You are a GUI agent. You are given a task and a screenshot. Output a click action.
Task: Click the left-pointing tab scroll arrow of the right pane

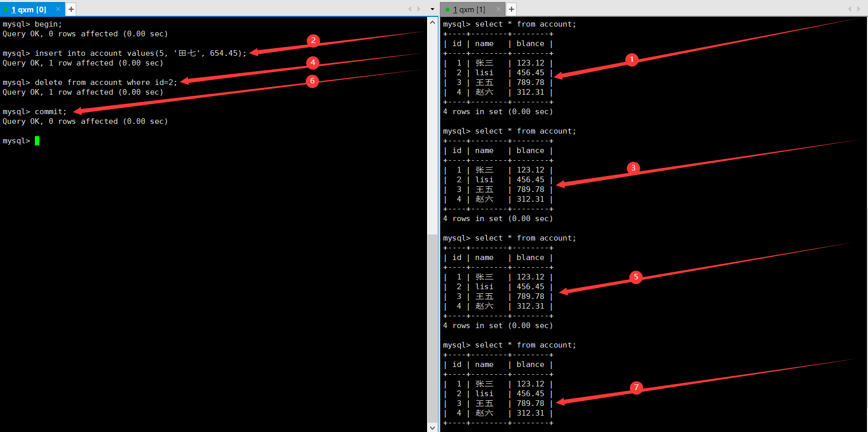(x=850, y=9)
